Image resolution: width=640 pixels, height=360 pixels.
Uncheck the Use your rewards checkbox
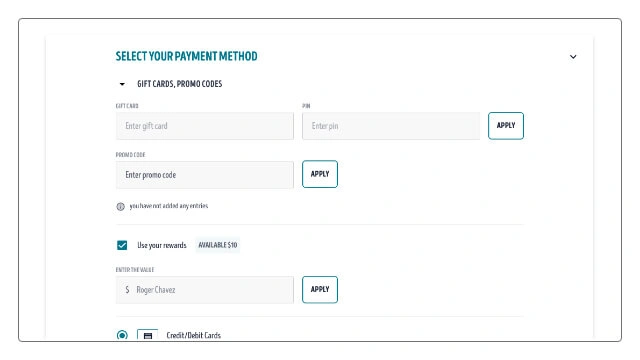(x=122, y=245)
